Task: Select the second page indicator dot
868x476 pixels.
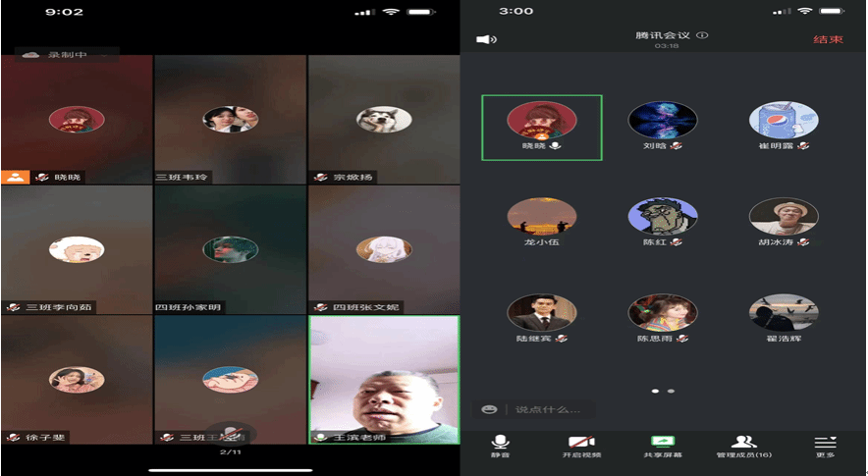Action: [672, 391]
